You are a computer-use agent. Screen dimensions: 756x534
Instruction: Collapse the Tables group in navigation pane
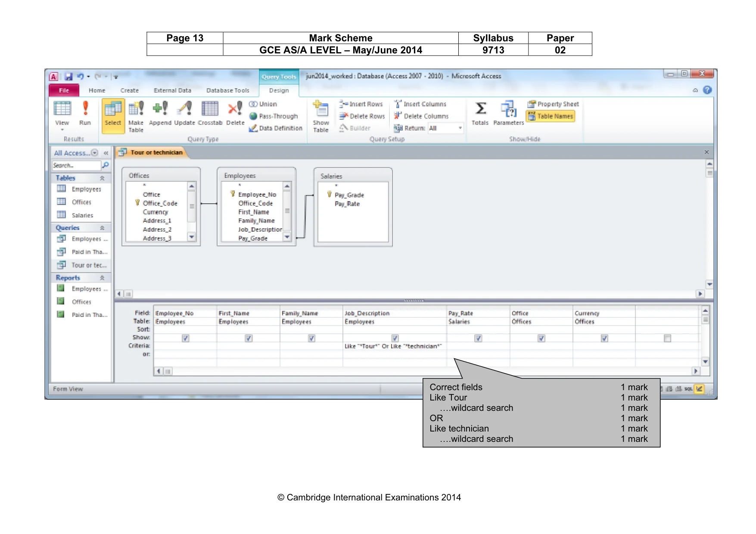click(102, 178)
